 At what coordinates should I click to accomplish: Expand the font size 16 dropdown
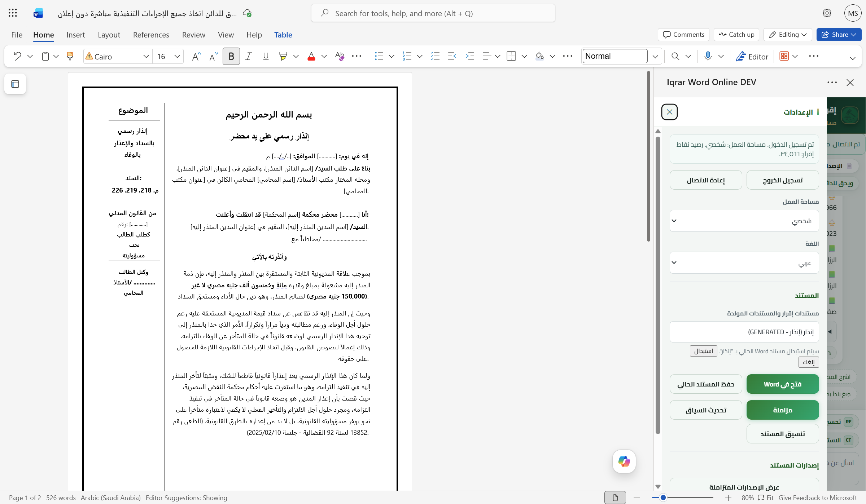pyautogui.click(x=177, y=56)
